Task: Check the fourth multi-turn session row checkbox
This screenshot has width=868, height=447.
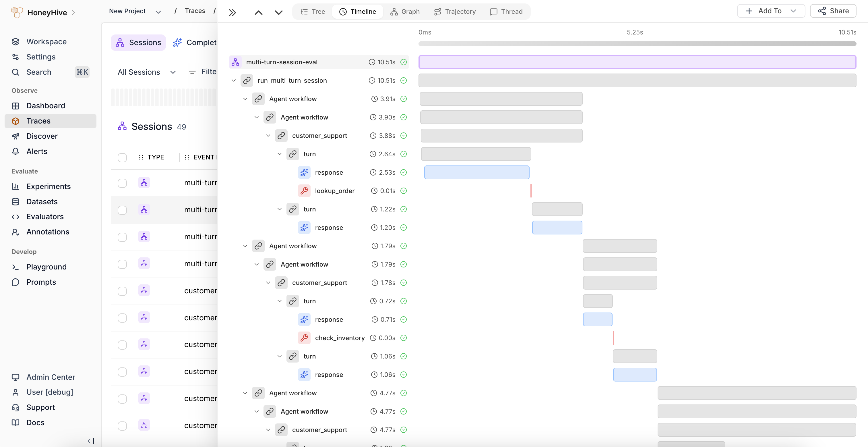Action: point(122,264)
